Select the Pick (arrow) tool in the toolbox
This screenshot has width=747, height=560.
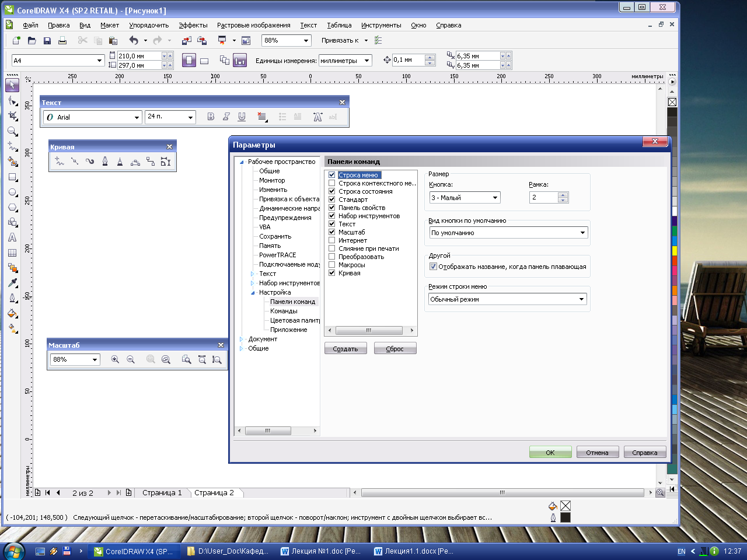[12, 85]
